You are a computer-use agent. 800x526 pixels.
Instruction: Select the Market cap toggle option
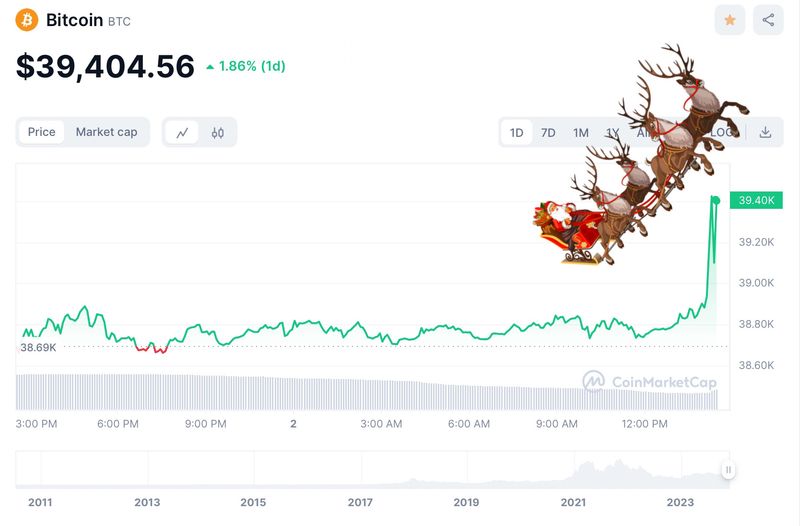coord(106,132)
